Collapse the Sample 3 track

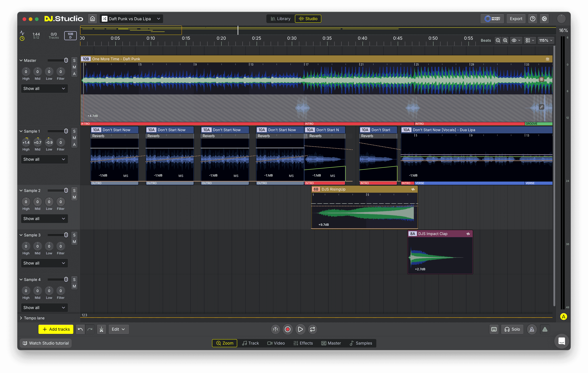pyautogui.click(x=21, y=235)
